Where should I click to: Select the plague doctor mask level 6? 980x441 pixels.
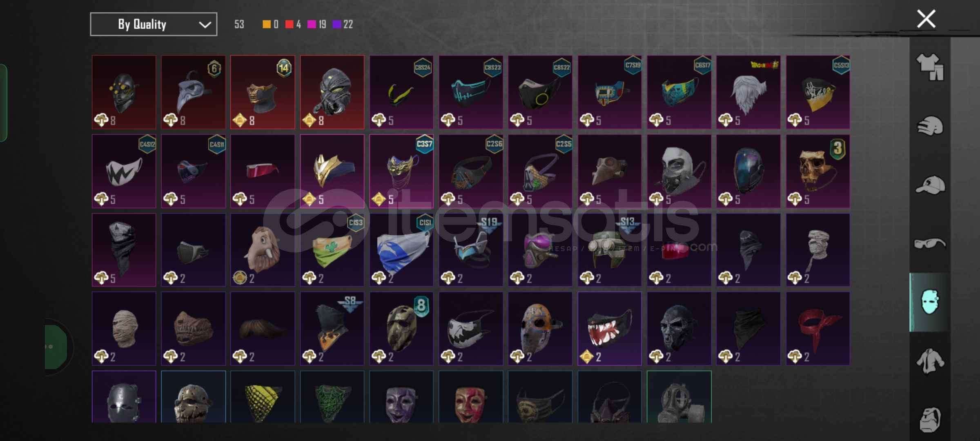point(193,92)
